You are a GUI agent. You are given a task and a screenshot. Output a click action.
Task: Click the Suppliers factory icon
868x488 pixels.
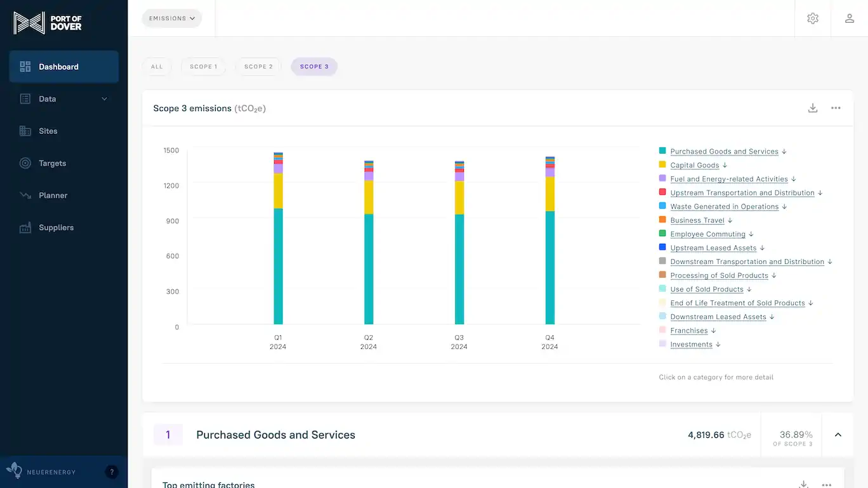(x=25, y=227)
